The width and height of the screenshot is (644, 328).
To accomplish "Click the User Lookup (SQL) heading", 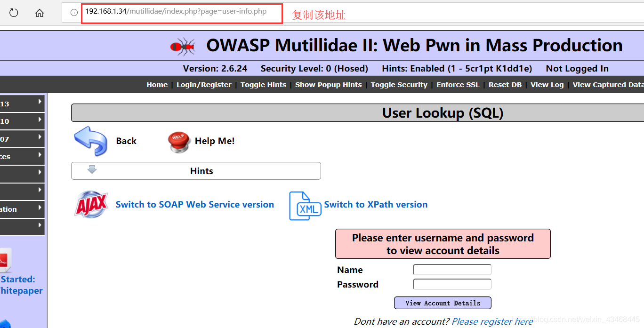I will click(443, 113).
